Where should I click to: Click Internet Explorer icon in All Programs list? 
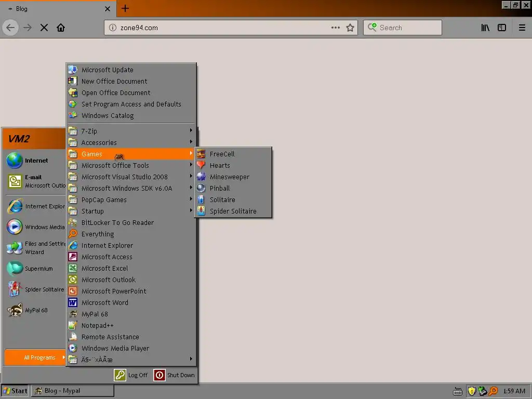tap(73, 245)
